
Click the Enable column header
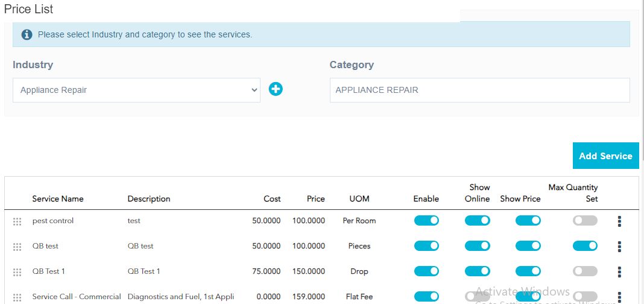pos(426,199)
